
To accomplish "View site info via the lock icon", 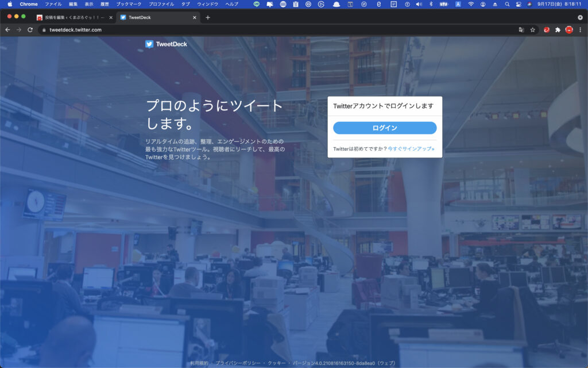I will point(44,30).
